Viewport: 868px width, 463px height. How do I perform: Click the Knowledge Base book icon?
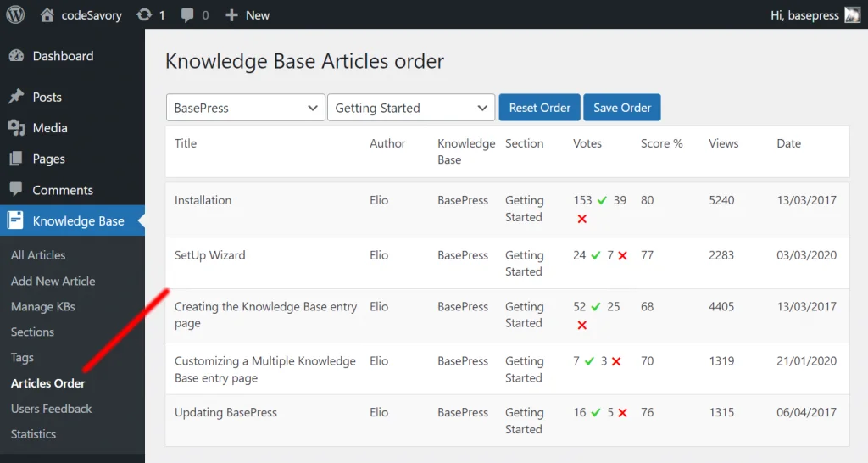click(15, 220)
